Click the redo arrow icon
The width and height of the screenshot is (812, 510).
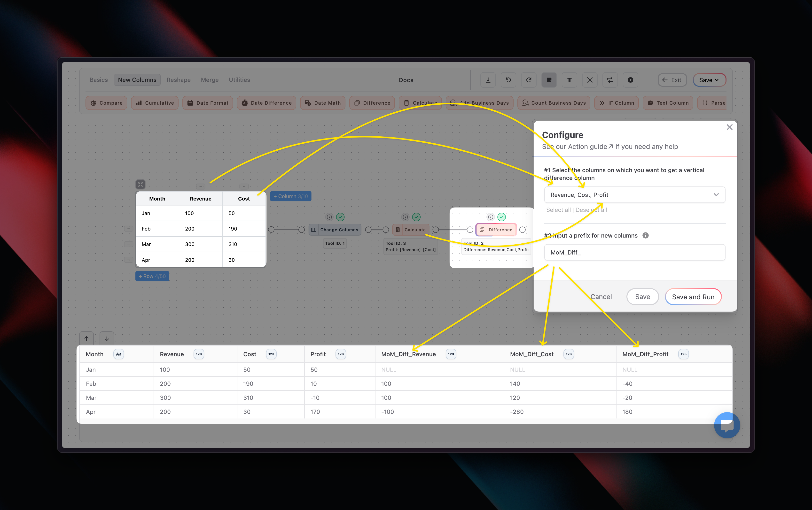(529, 80)
